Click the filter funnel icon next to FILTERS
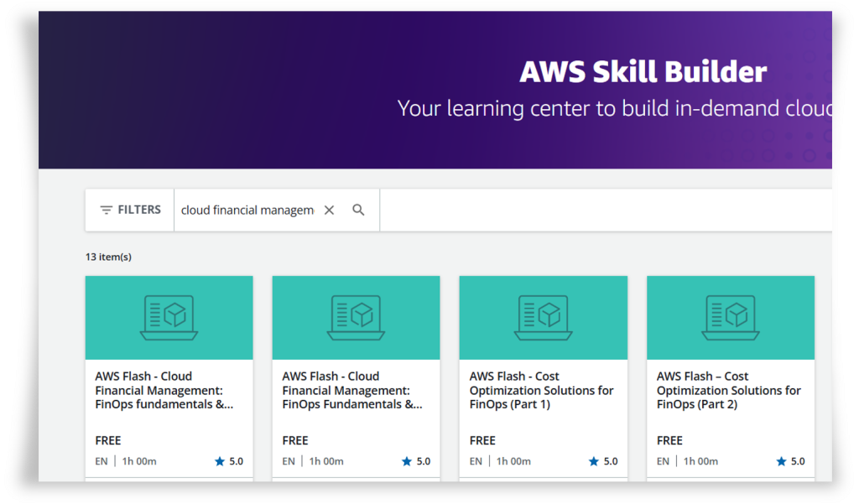The width and height of the screenshot is (859, 504). 105,210
